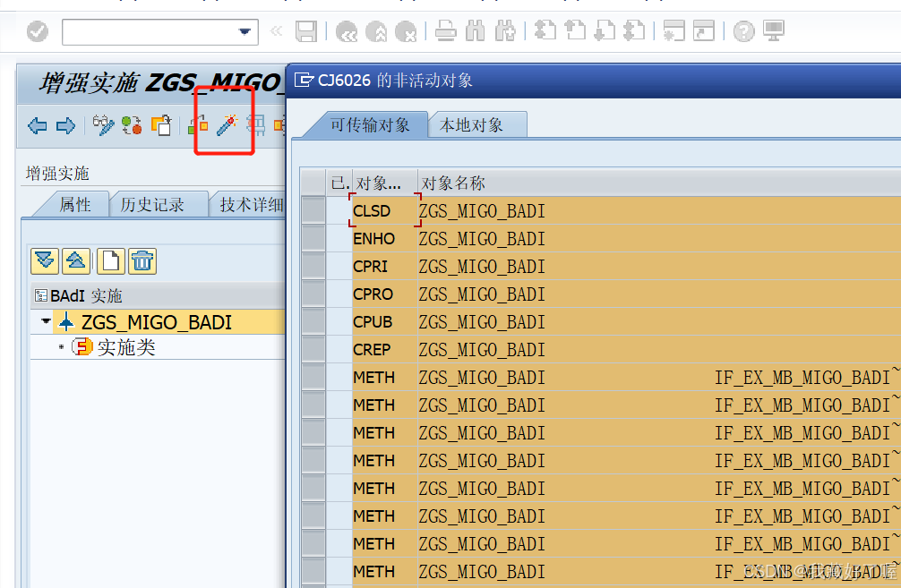
Task: Click the Save floppy disk icon
Action: 306,31
